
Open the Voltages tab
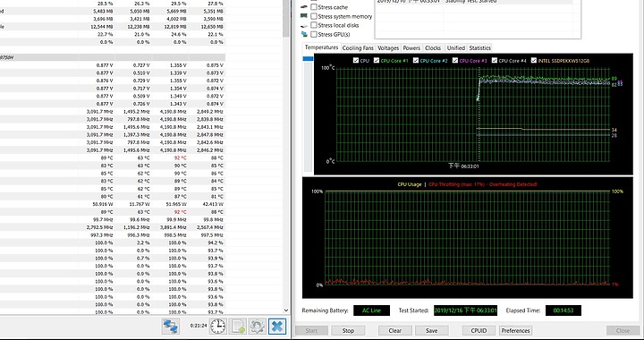tap(388, 48)
